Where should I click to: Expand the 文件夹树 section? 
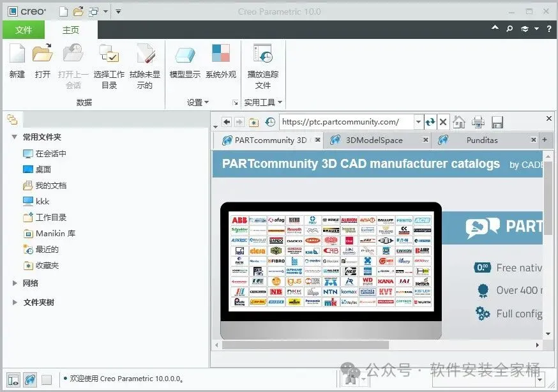[x=15, y=303]
